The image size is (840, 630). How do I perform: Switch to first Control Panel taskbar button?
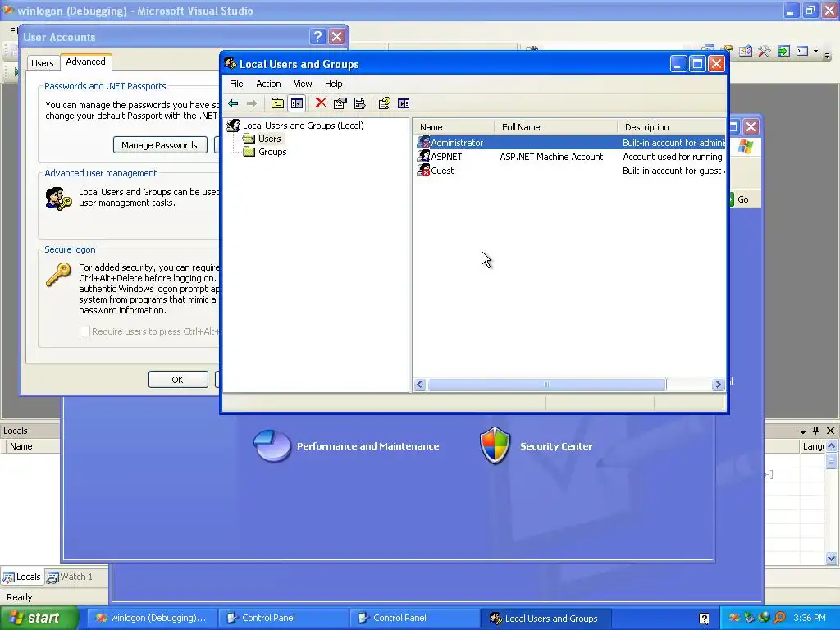[283, 618]
